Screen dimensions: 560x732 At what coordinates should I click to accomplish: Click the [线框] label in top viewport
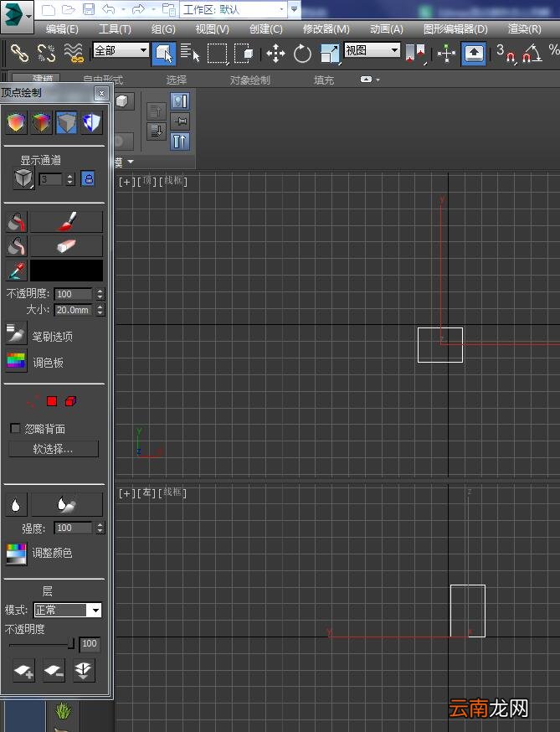173,181
